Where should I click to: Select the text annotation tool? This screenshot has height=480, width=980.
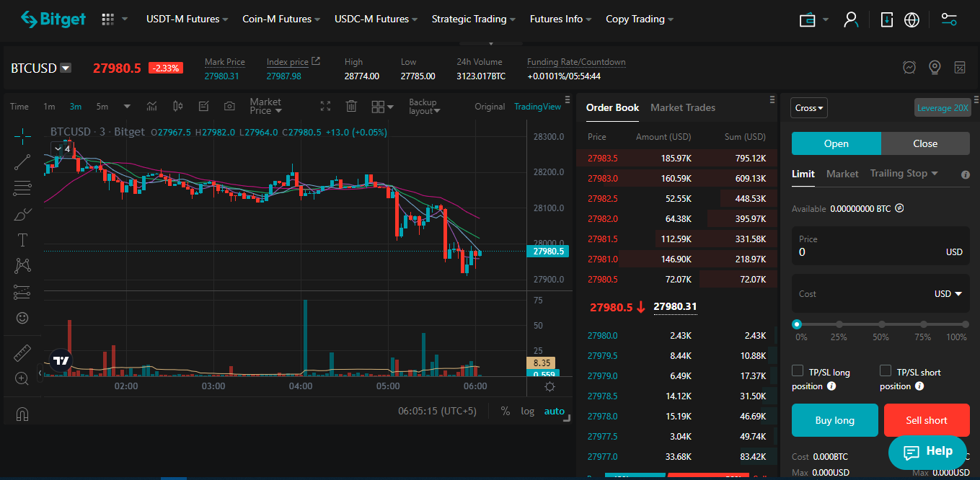(22, 240)
